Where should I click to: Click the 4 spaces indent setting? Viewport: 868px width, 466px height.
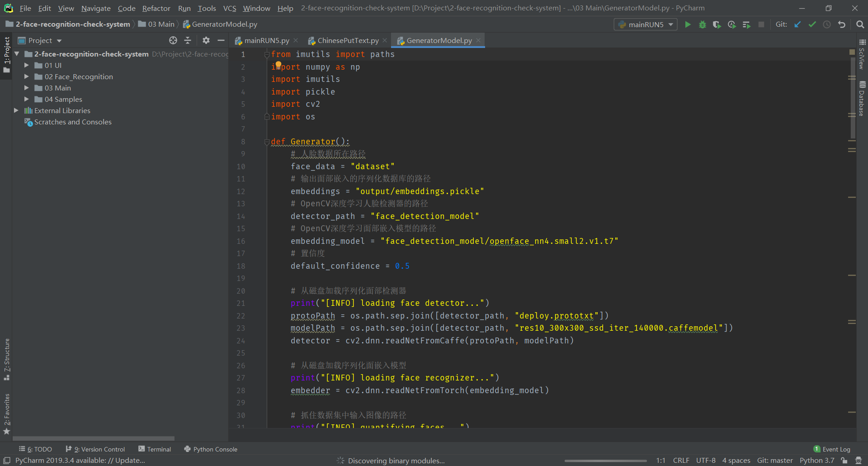click(x=736, y=461)
